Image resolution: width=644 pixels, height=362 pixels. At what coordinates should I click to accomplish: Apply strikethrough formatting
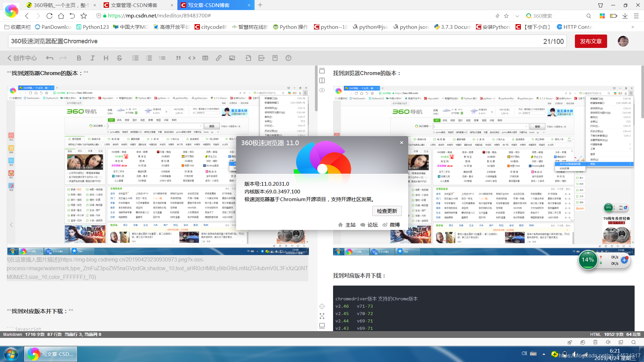[119, 58]
